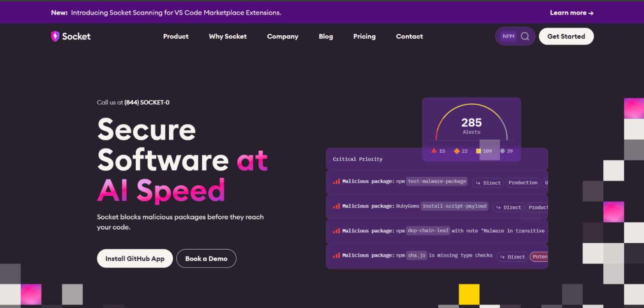Click the install-script-payload package chip
Image resolution: width=644 pixels, height=308 pixels.
[455, 206]
